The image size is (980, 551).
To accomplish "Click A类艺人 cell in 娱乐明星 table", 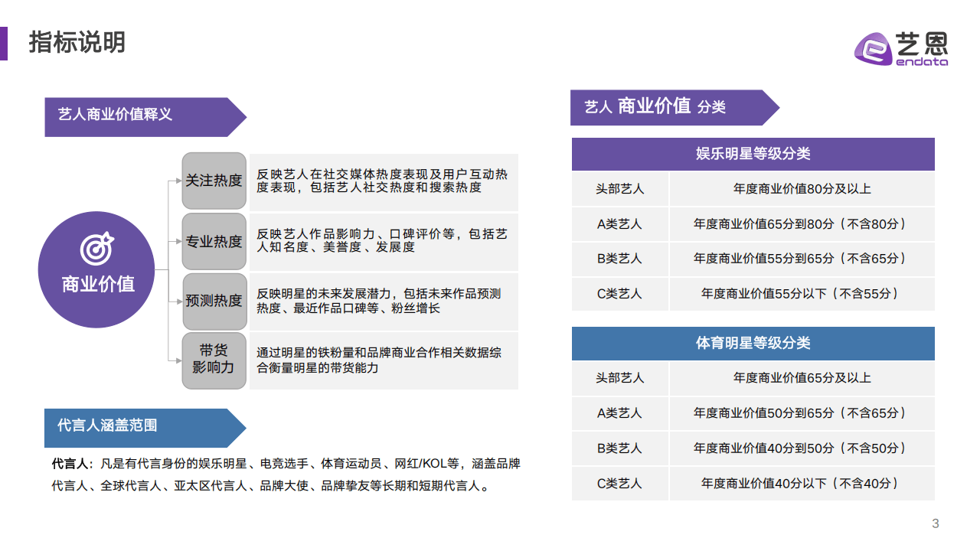I will click(x=620, y=224).
